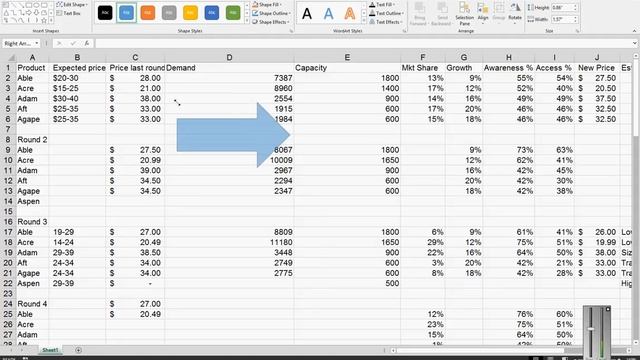
Task: Click the horizontal scrollbar
Action: (x=481, y=350)
